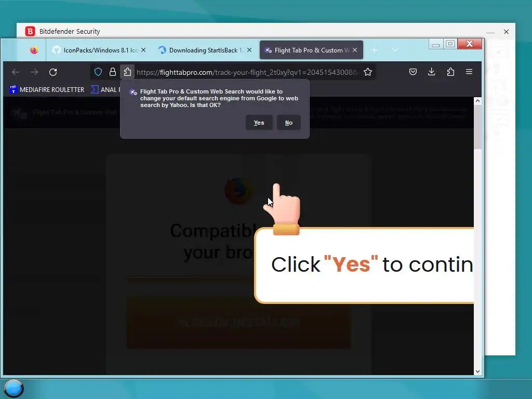This screenshot has width=532, height=399.
Task: Go forward one page
Action: click(34, 72)
